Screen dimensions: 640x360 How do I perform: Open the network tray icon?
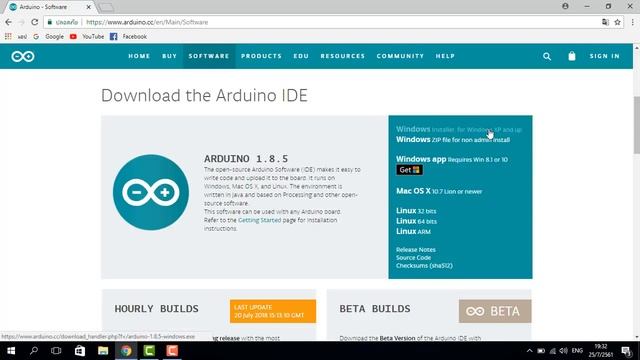click(553, 351)
